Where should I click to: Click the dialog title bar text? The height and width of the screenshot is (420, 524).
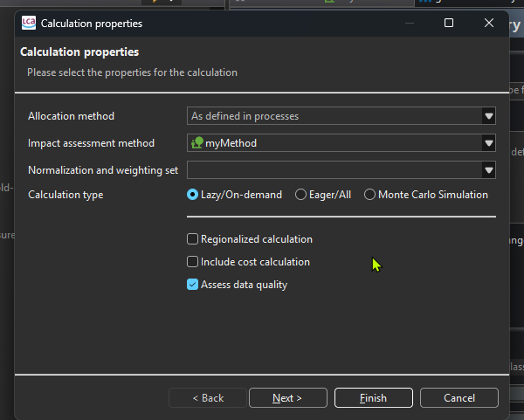click(92, 24)
